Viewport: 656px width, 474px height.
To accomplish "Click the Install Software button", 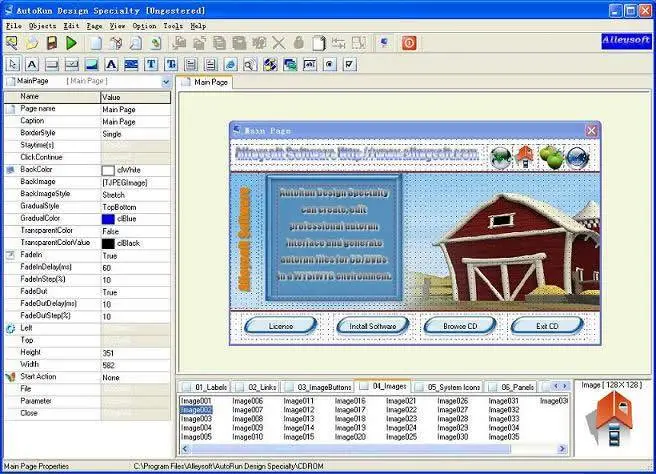I will 372,326.
